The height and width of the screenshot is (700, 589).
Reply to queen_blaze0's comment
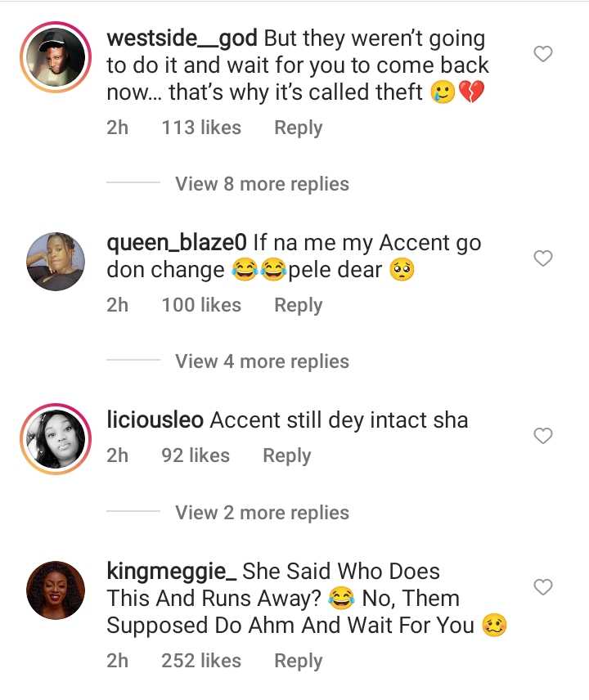[x=298, y=305]
